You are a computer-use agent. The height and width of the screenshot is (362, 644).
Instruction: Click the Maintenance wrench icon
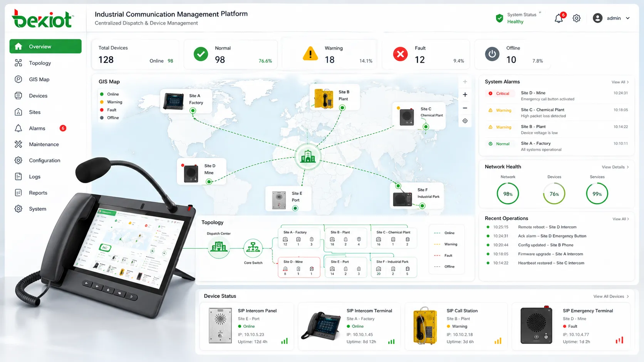(18, 144)
